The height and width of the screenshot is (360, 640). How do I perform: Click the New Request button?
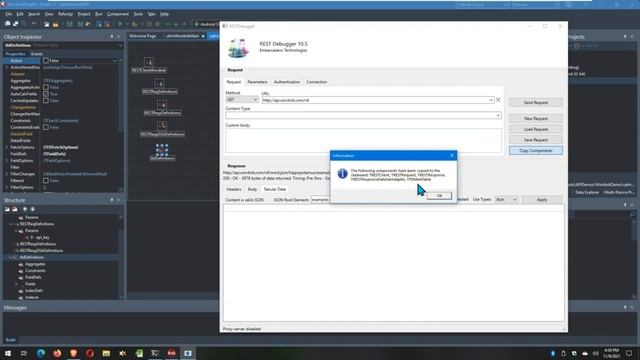pos(536,118)
